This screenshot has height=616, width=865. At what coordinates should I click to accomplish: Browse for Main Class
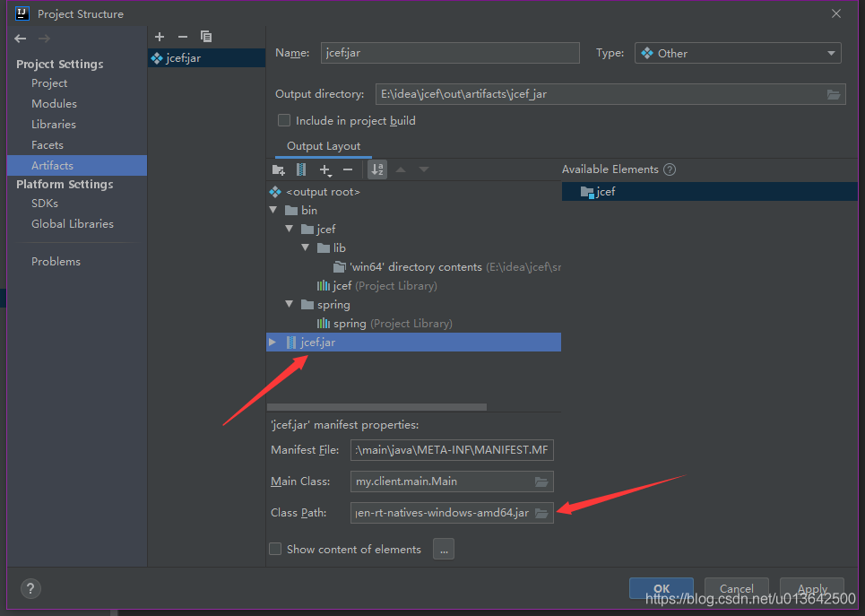coord(541,482)
